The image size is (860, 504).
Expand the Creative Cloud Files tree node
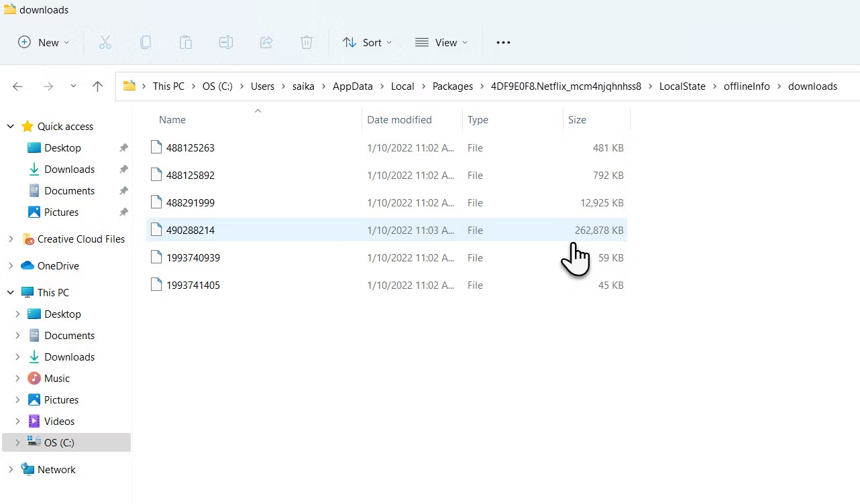[11, 239]
